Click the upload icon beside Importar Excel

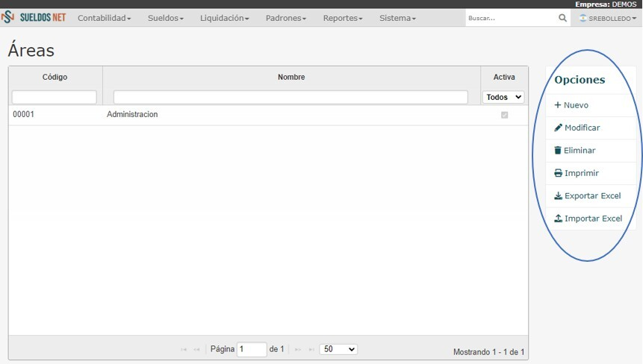point(558,219)
